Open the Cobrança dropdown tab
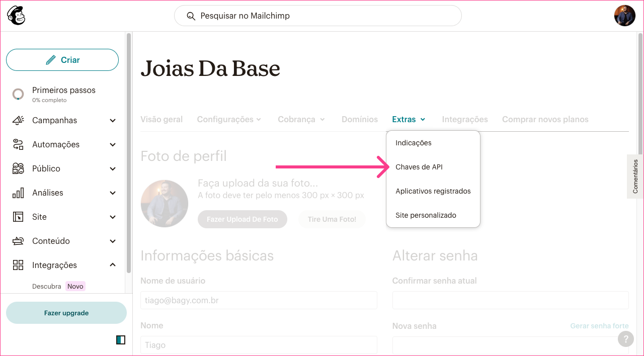This screenshot has width=644, height=356. pyautogui.click(x=301, y=119)
